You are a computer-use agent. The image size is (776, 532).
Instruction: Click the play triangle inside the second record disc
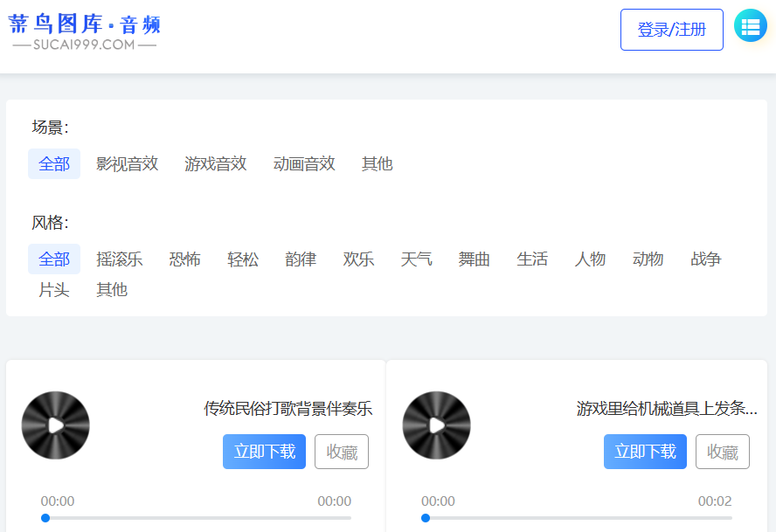point(439,425)
